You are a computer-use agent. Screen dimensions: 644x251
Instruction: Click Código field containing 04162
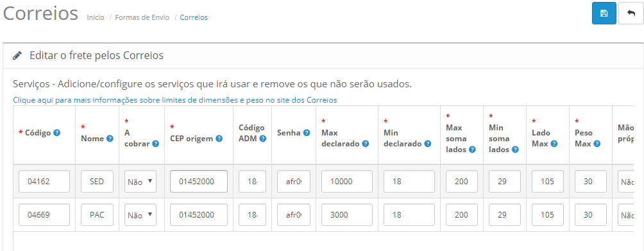(x=44, y=181)
